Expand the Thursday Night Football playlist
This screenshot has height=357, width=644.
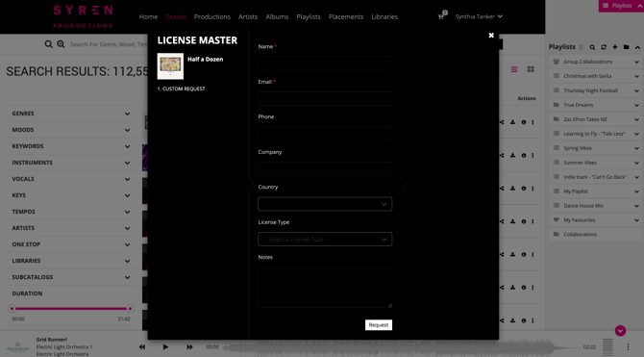[x=636, y=90]
